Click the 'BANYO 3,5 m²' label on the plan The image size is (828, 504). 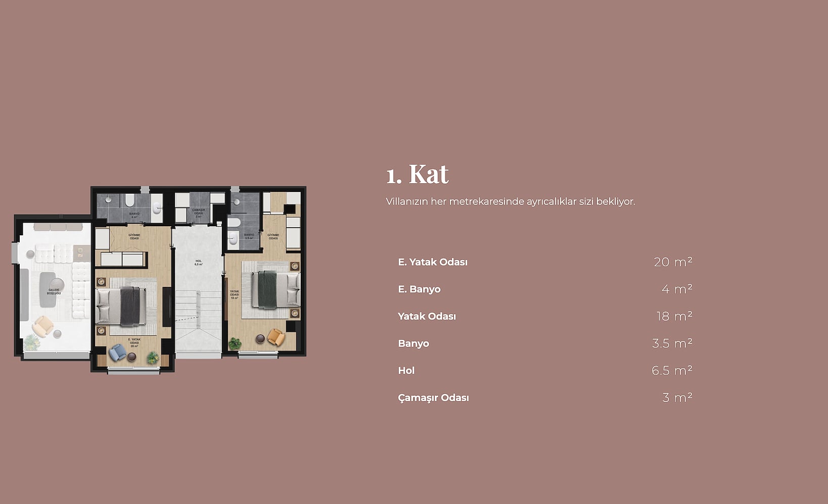tap(249, 236)
